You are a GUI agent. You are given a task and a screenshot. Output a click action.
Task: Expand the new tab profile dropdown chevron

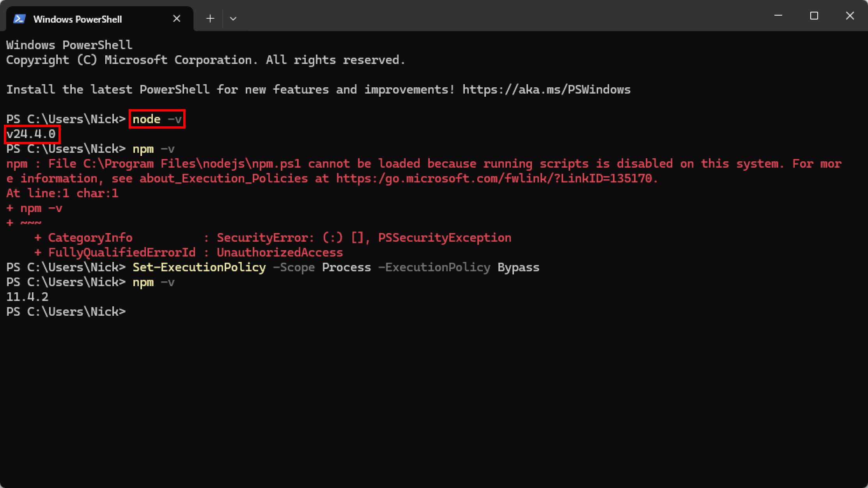[233, 18]
